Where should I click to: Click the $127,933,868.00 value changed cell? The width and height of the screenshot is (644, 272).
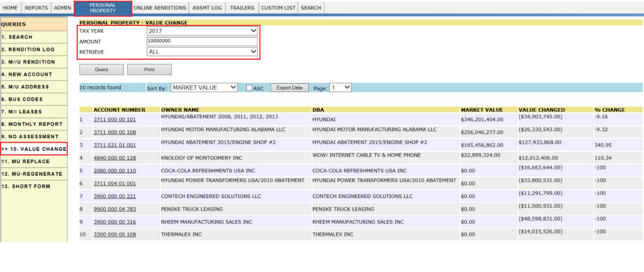click(x=540, y=142)
